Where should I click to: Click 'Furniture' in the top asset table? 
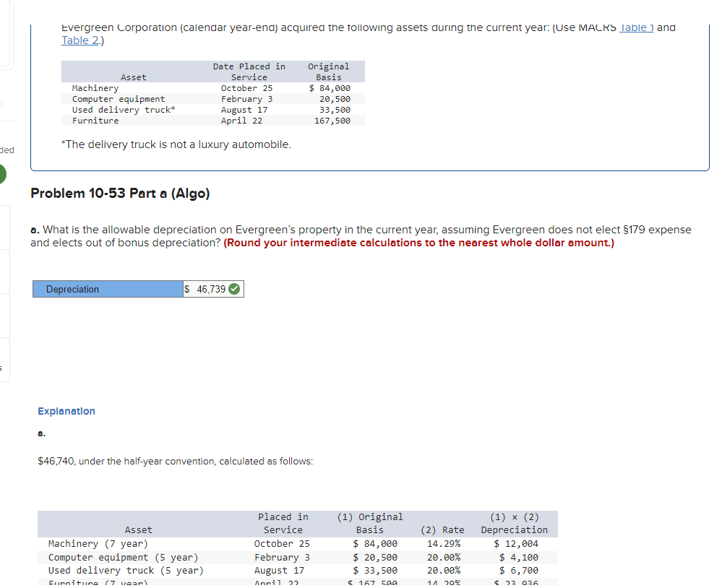click(x=95, y=121)
